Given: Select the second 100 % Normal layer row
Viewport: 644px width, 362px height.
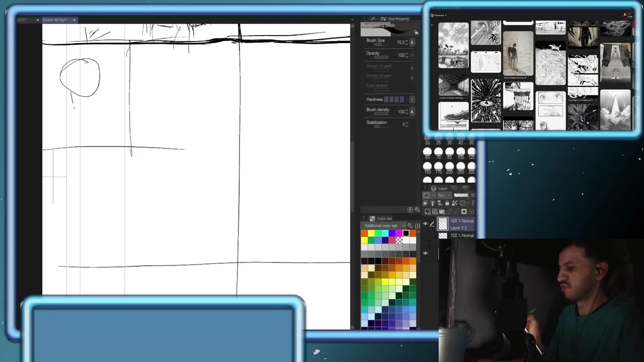Looking at the screenshot, I should (x=455, y=235).
